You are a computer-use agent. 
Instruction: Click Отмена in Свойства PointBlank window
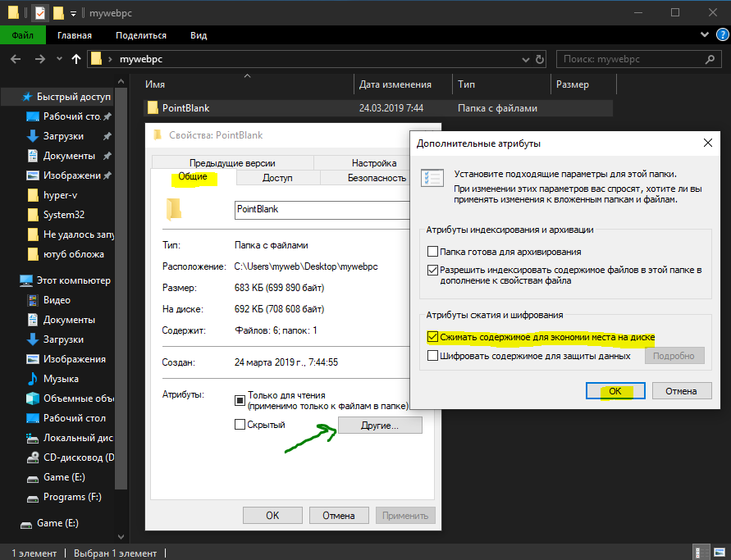point(339,515)
